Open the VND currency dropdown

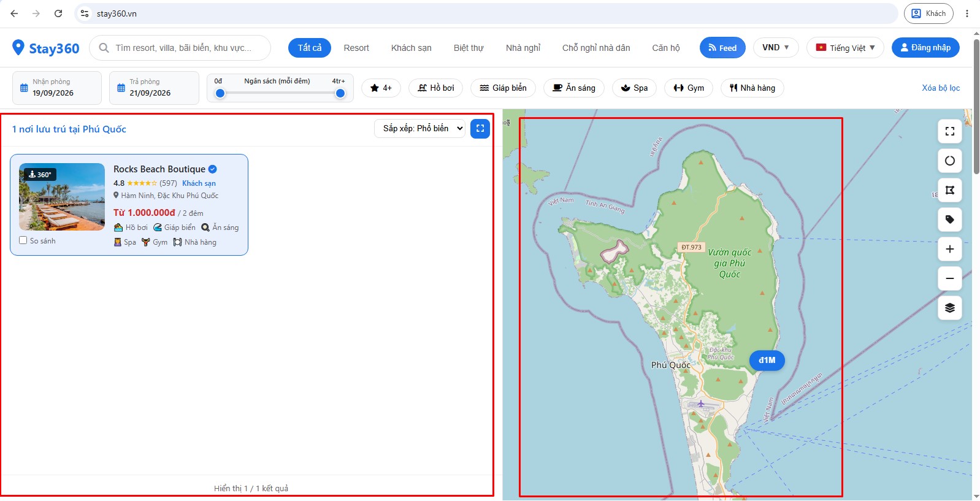click(x=776, y=48)
